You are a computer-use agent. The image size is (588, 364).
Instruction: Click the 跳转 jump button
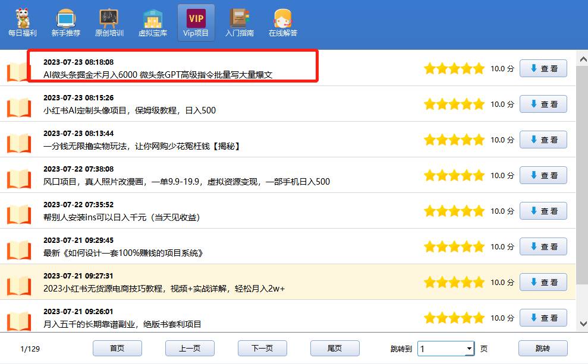coord(543,349)
